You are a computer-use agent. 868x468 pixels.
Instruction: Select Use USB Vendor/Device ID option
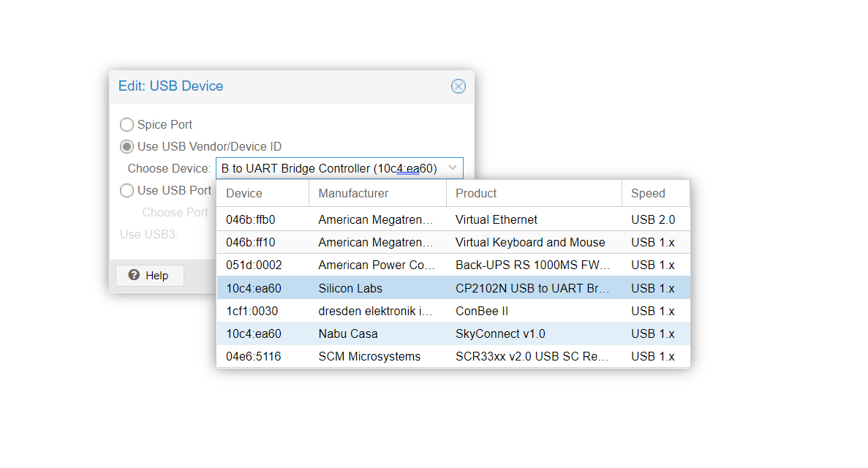coord(126,146)
